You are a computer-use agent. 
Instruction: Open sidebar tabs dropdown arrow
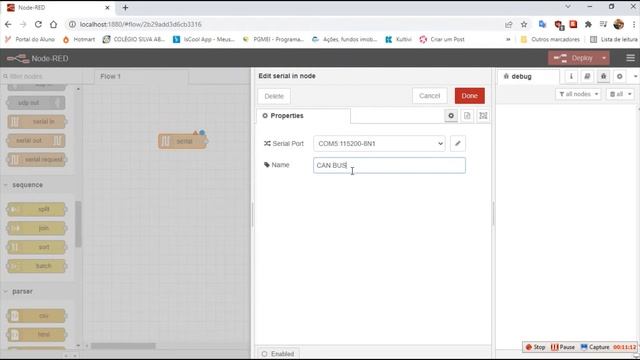tap(635, 76)
